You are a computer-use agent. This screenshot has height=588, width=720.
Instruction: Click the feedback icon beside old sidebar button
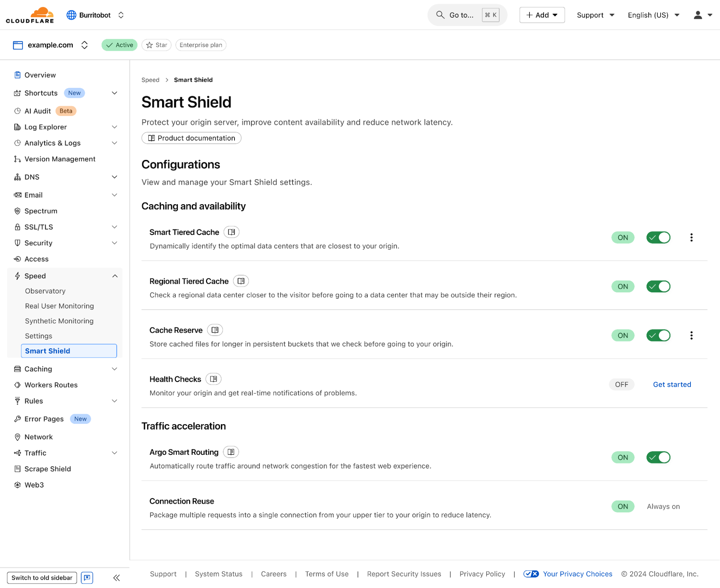tap(87, 578)
